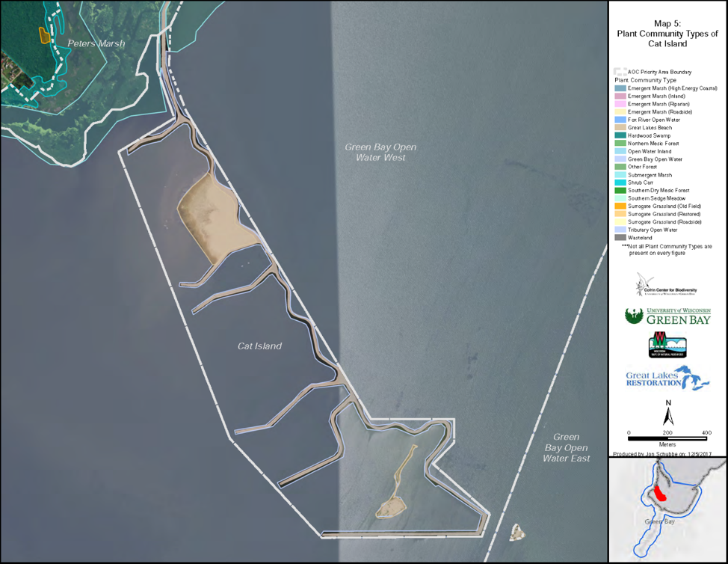Click the Surrogate Grassland (Restored) swatch

tap(620, 214)
